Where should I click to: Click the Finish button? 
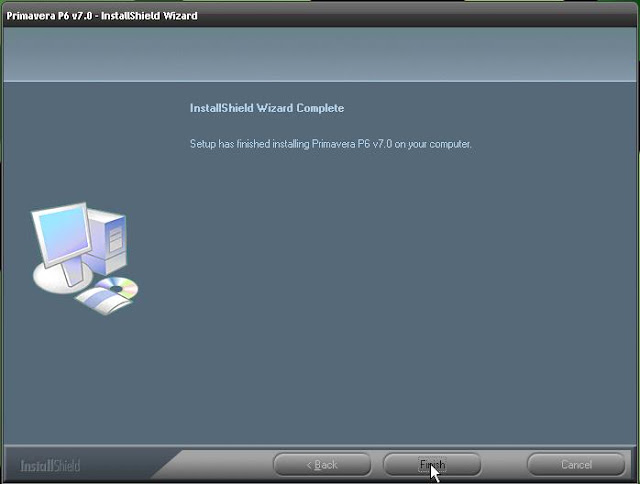[x=432, y=464]
